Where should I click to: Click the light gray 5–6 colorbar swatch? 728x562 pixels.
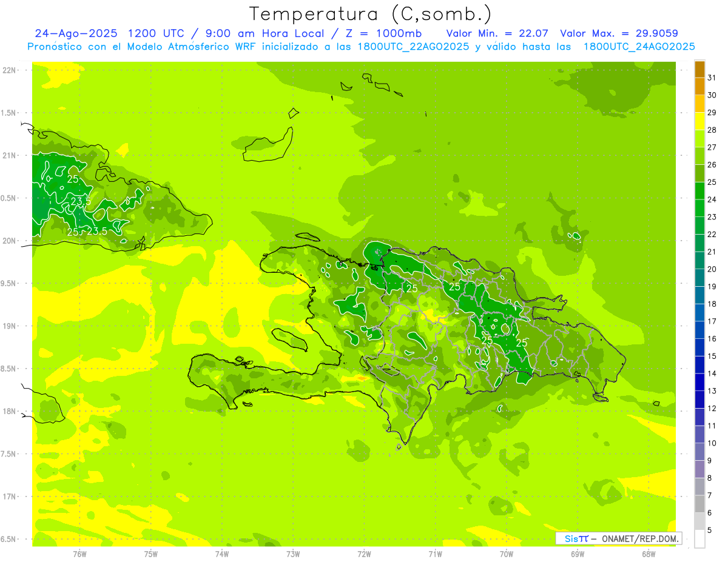tap(699, 521)
